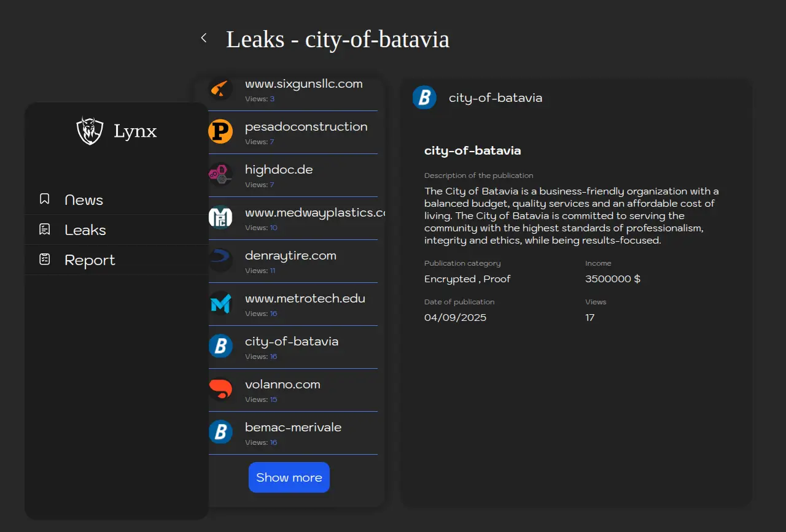
Task: Click the medwayplastics logo icon
Action: tap(220, 218)
